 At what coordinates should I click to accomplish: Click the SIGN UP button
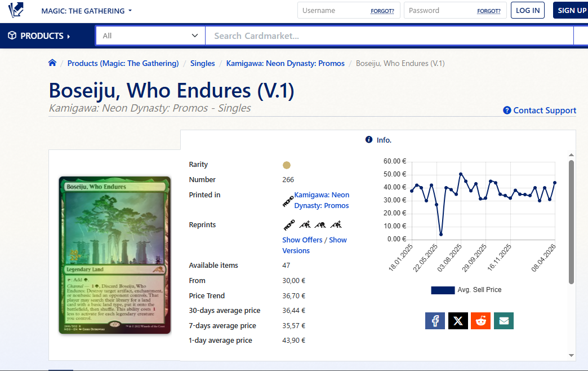click(571, 11)
